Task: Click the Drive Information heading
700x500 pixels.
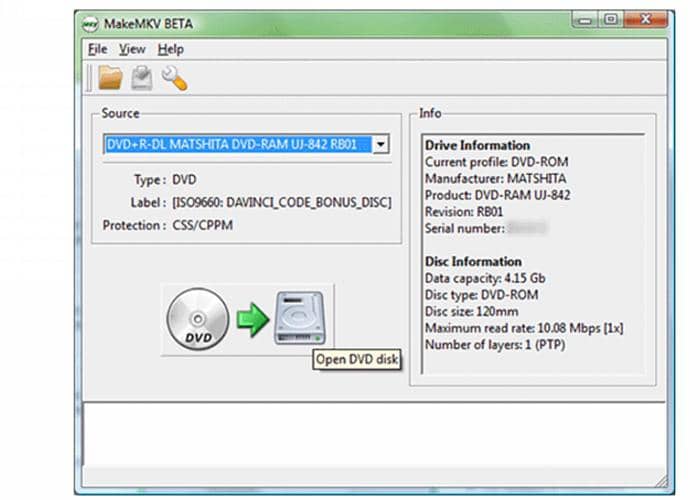Action: click(477, 145)
